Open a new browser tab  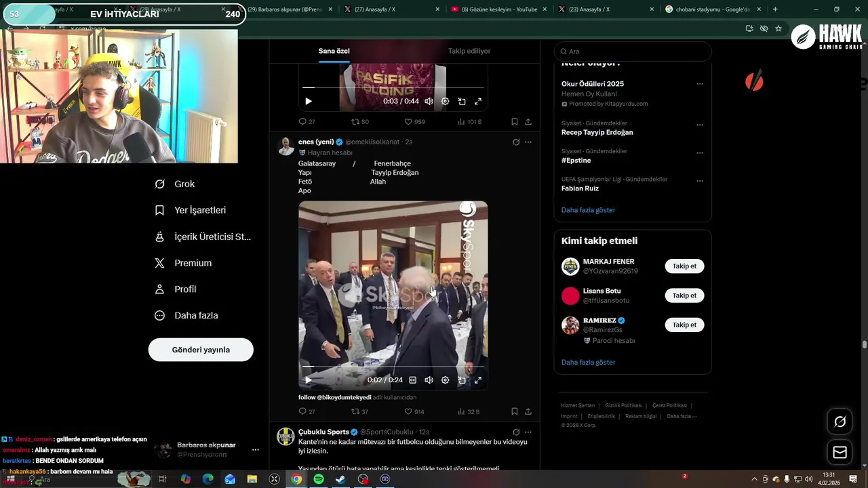[x=775, y=9]
